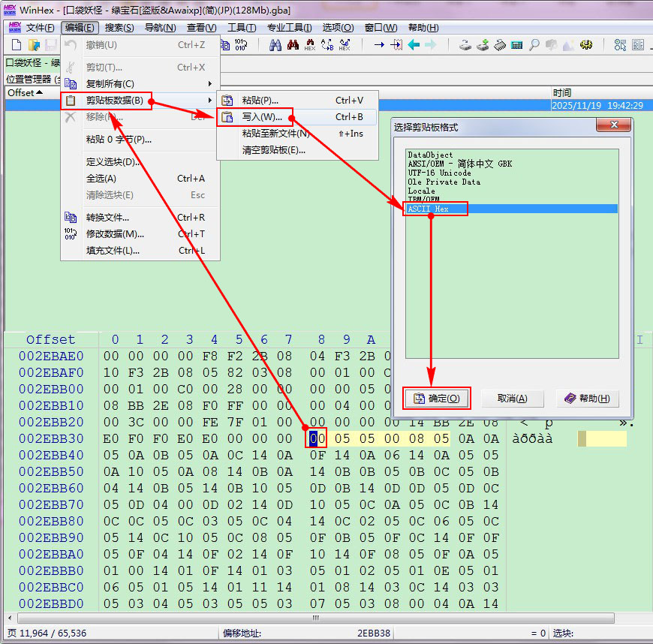Choose 写入(W)... from clipboard submenu
653x644 pixels.
pos(262,117)
